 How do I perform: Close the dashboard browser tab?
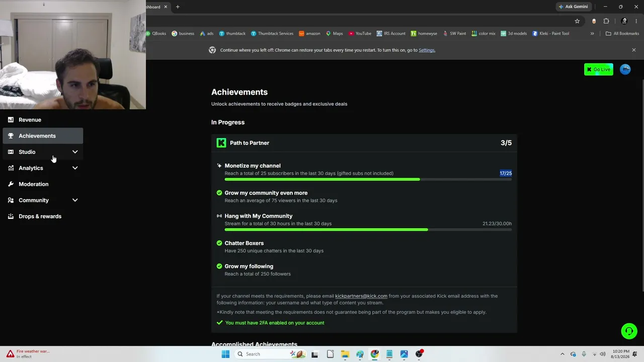(166, 7)
